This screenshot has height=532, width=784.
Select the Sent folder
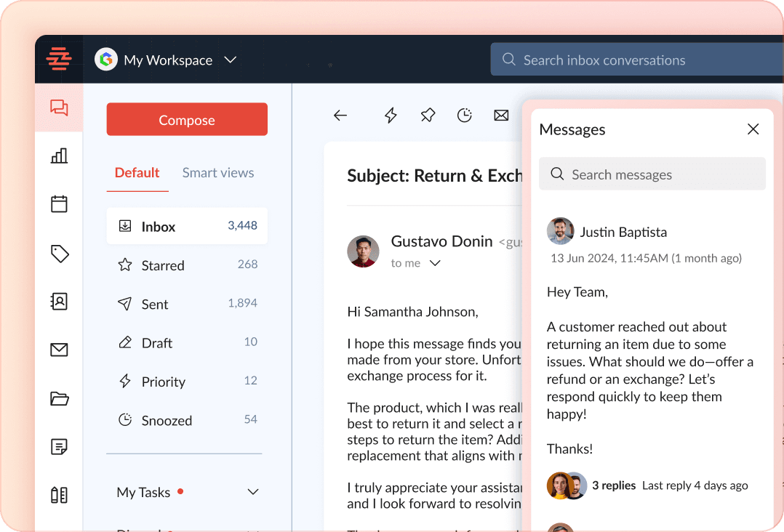[187, 304]
